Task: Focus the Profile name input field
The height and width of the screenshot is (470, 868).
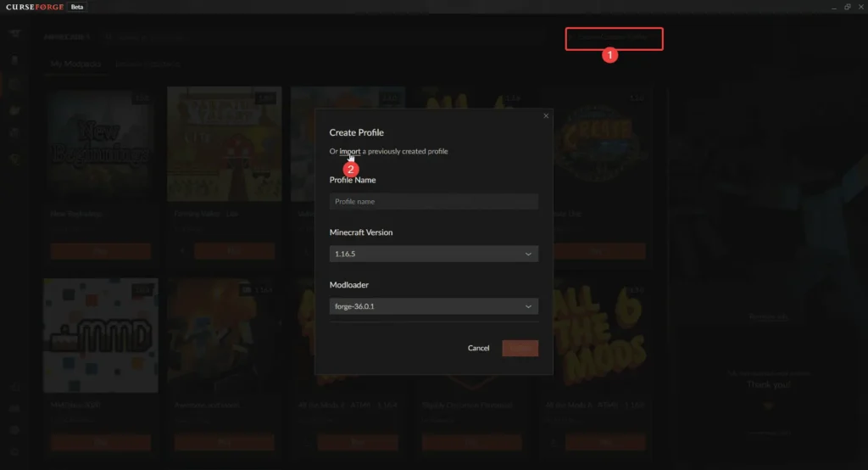Action: point(433,202)
